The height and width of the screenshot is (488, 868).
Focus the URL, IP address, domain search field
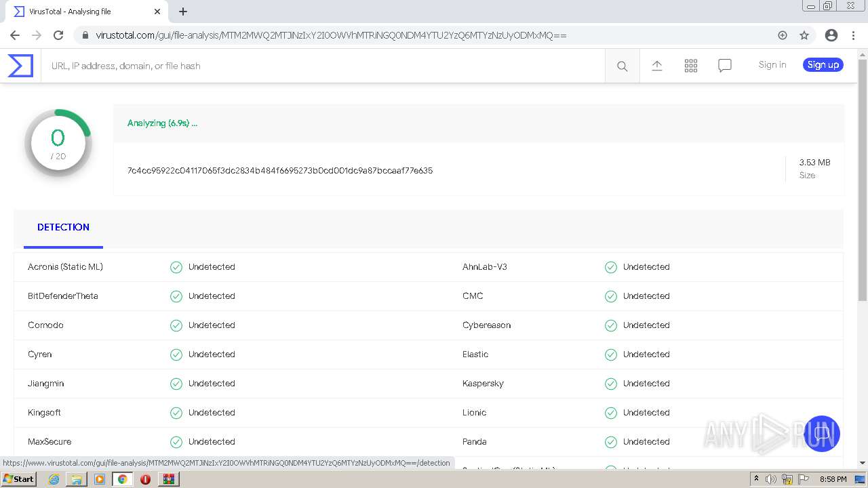tap(323, 66)
